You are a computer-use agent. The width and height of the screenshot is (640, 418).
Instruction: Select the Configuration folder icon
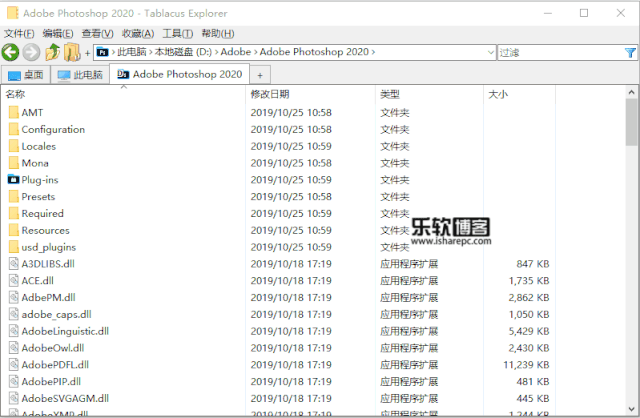tap(13, 129)
